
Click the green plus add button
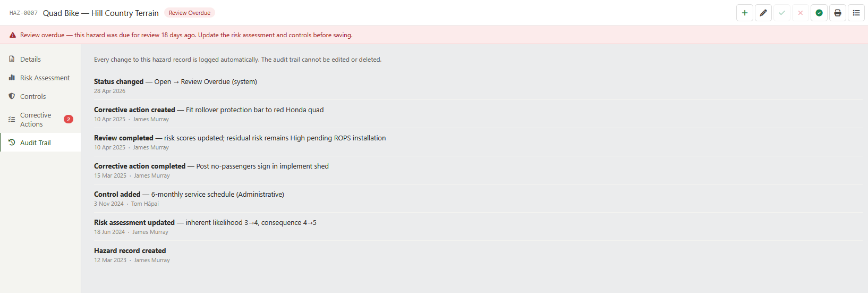coord(745,13)
